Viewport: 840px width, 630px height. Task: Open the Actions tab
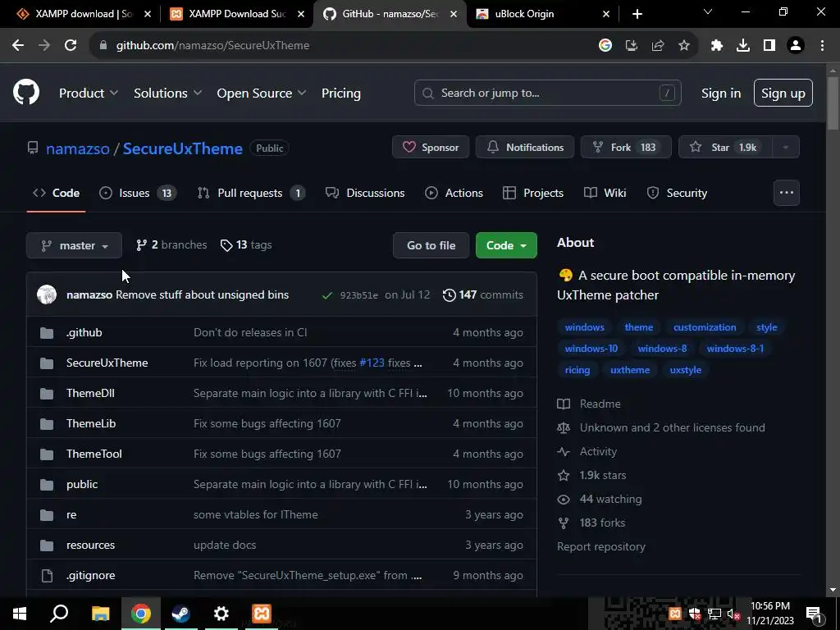click(x=454, y=193)
